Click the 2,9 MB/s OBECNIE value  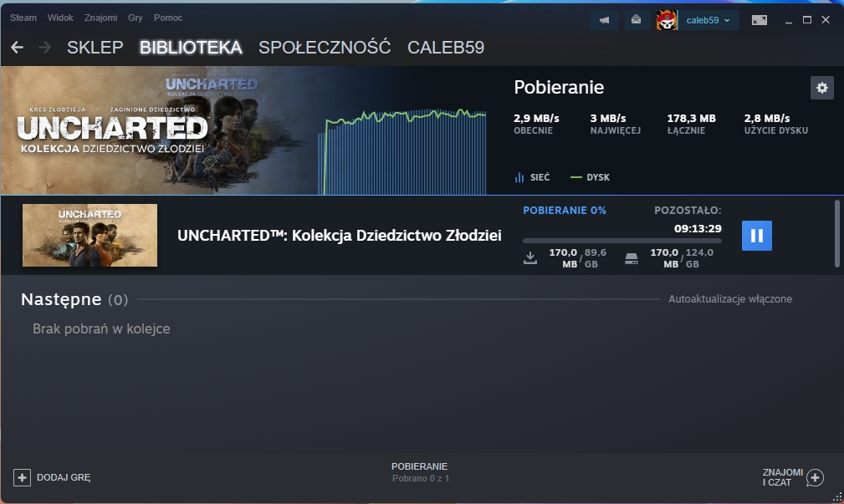point(536,119)
